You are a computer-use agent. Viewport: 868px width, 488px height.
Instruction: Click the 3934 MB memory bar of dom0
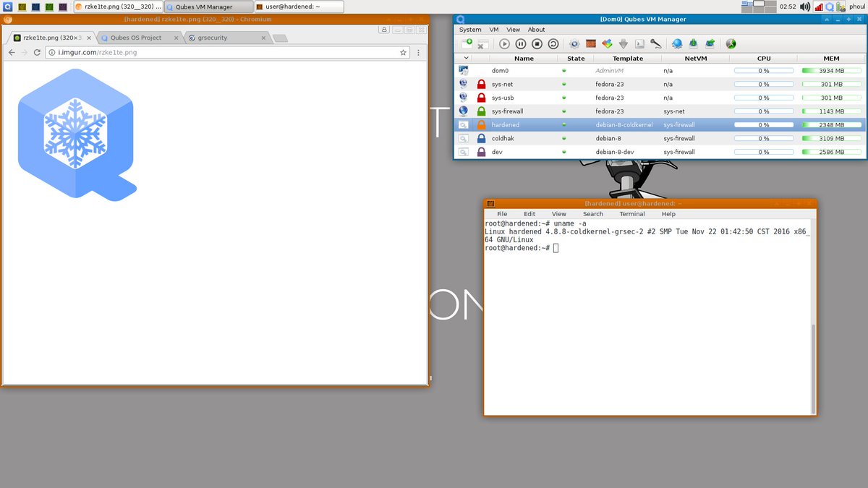[x=832, y=71]
